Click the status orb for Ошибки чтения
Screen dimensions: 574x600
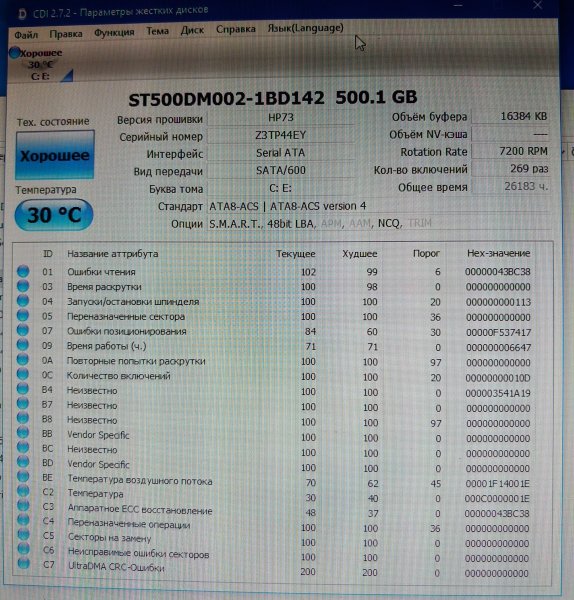23,271
